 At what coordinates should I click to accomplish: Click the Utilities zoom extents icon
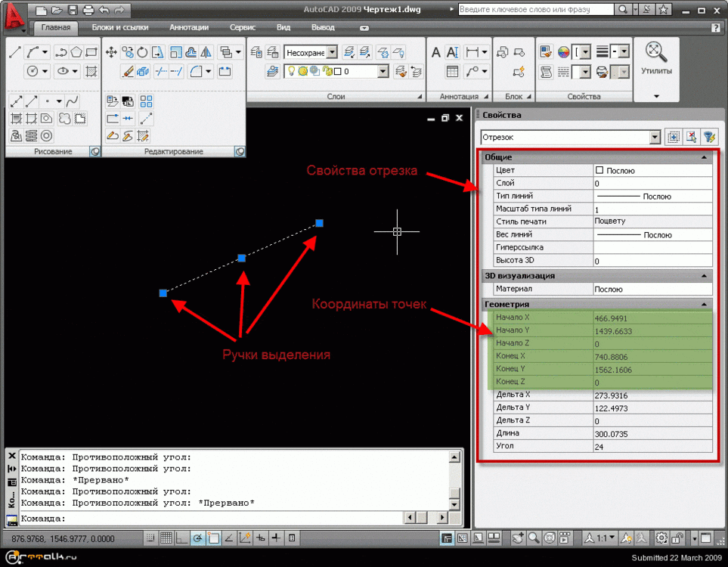click(x=656, y=52)
